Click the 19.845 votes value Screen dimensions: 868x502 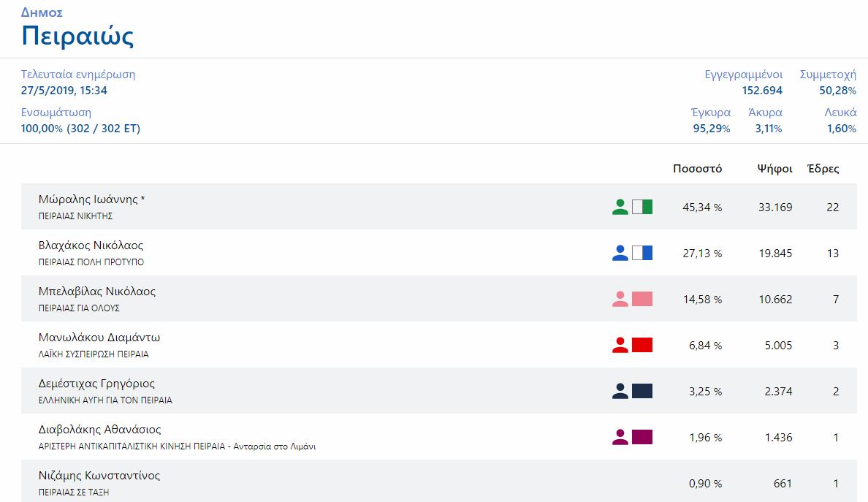click(x=775, y=254)
